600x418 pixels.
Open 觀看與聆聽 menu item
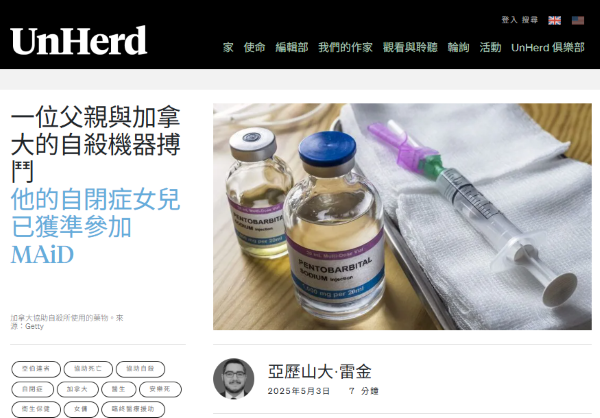(x=410, y=47)
